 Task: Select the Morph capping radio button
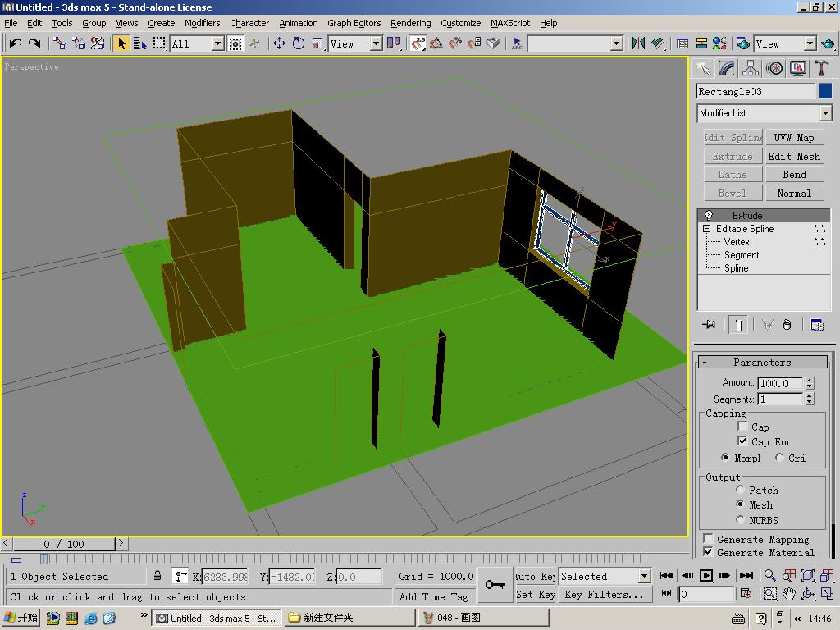pos(725,458)
